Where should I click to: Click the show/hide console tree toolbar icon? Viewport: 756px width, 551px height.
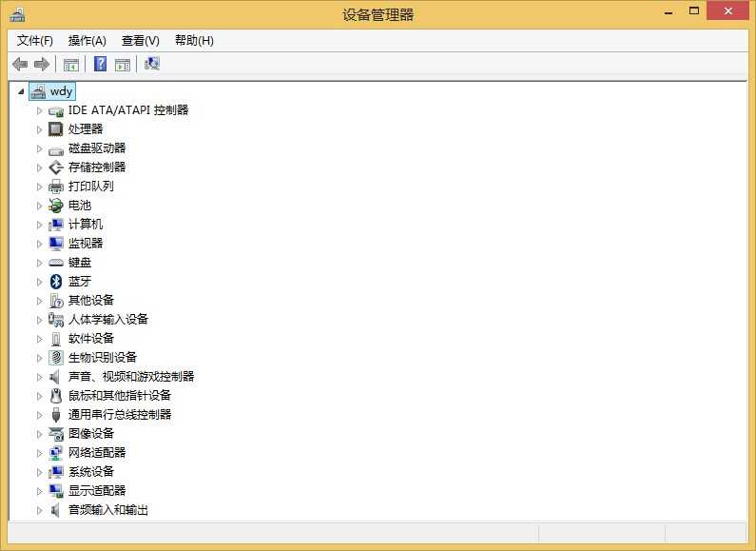point(71,64)
